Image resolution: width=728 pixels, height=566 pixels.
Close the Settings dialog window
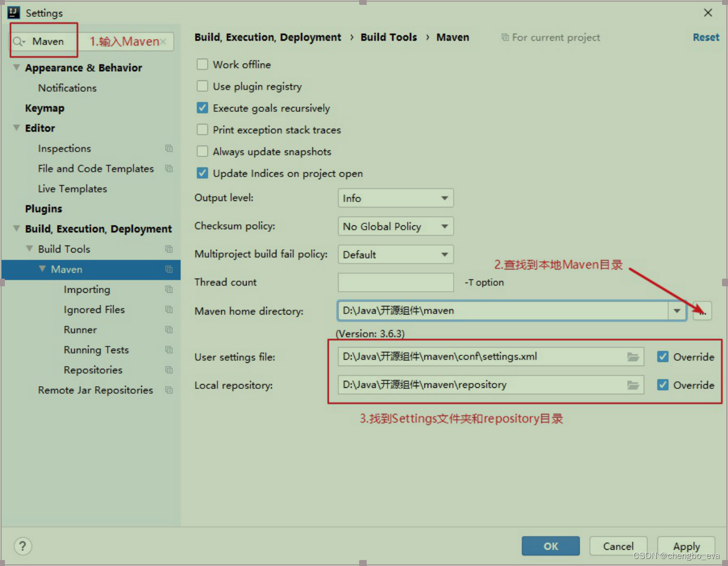click(708, 12)
